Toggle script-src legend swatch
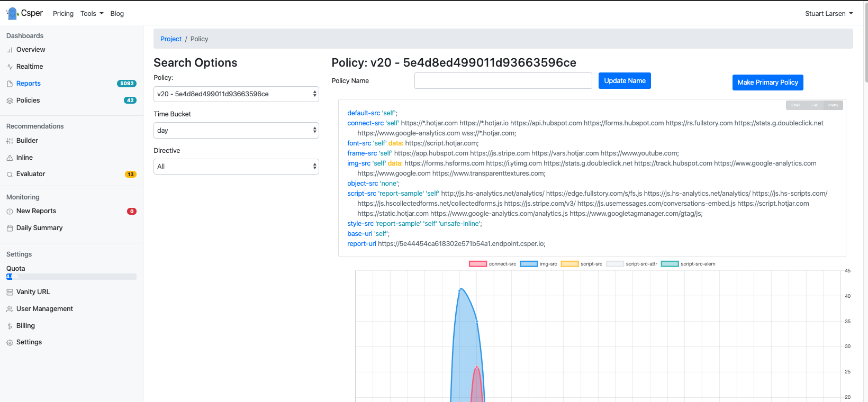 [569, 264]
